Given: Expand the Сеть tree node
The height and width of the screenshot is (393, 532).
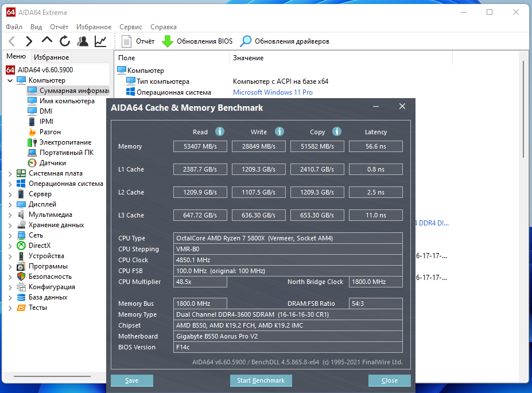Looking at the screenshot, I should (10, 235).
